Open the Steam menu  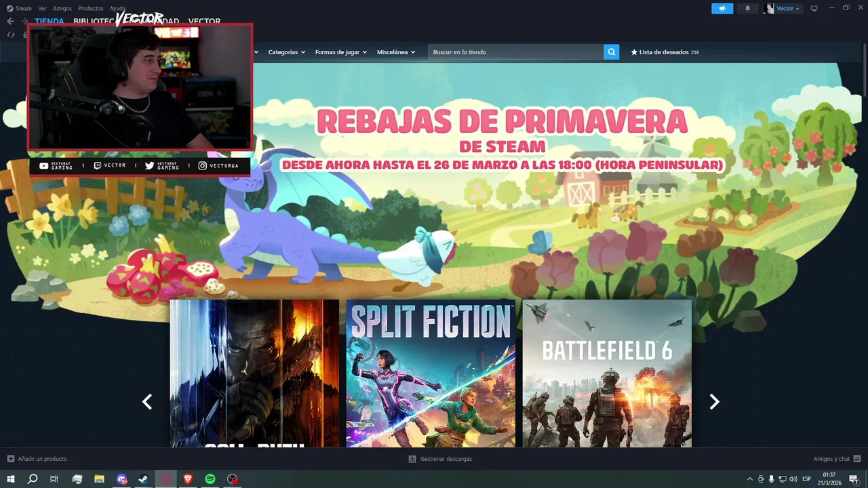(24, 8)
